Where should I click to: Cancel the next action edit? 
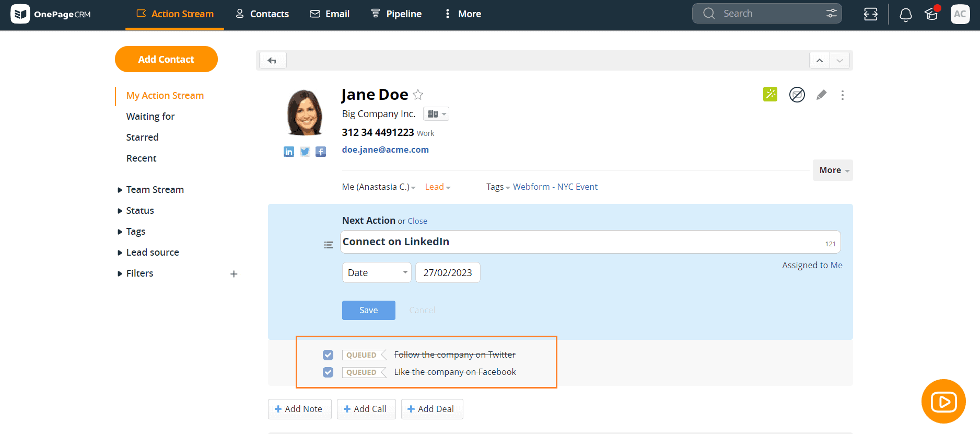point(422,311)
